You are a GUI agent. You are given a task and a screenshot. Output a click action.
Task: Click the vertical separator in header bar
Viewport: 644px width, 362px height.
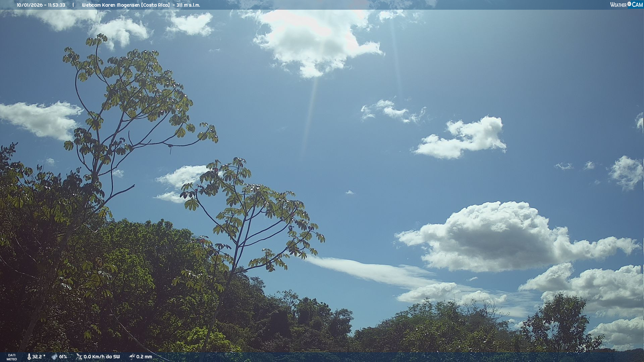[73, 5]
